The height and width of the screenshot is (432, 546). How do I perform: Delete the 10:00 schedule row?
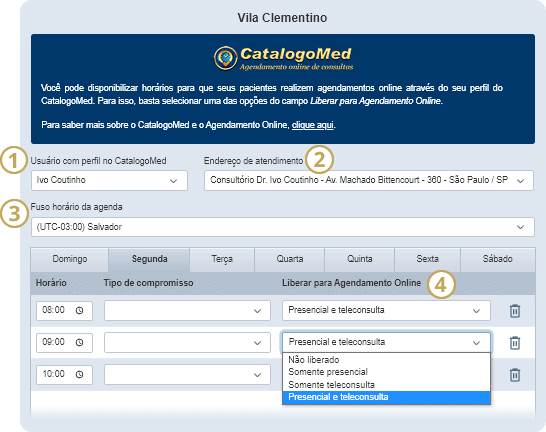[515, 375]
